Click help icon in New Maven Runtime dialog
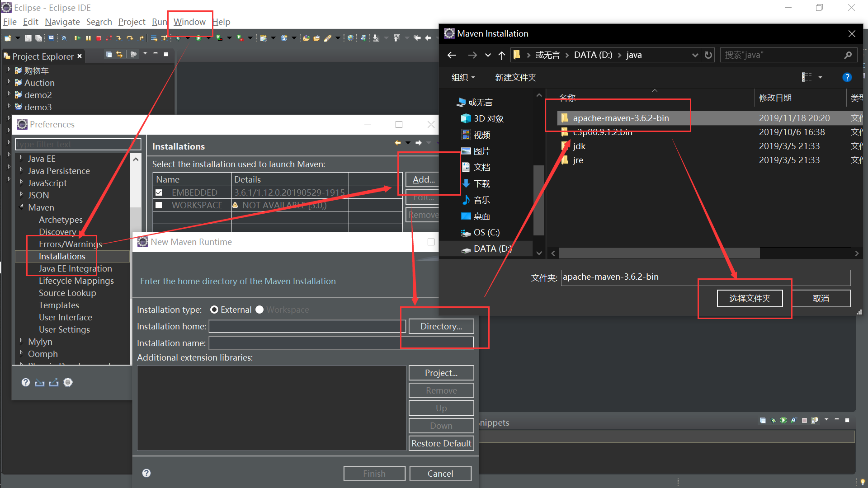The width and height of the screenshot is (868, 488). [x=146, y=473]
